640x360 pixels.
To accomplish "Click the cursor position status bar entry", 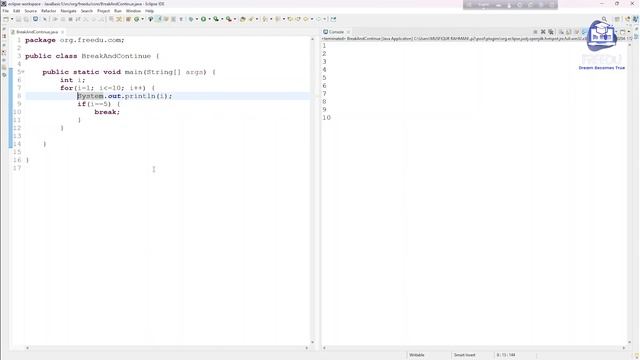I will (x=506, y=355).
